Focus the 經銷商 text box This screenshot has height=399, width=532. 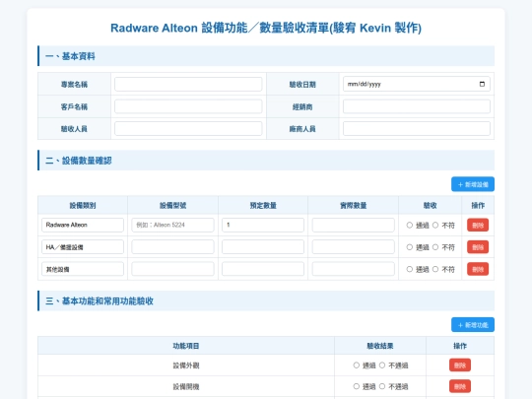coord(417,106)
